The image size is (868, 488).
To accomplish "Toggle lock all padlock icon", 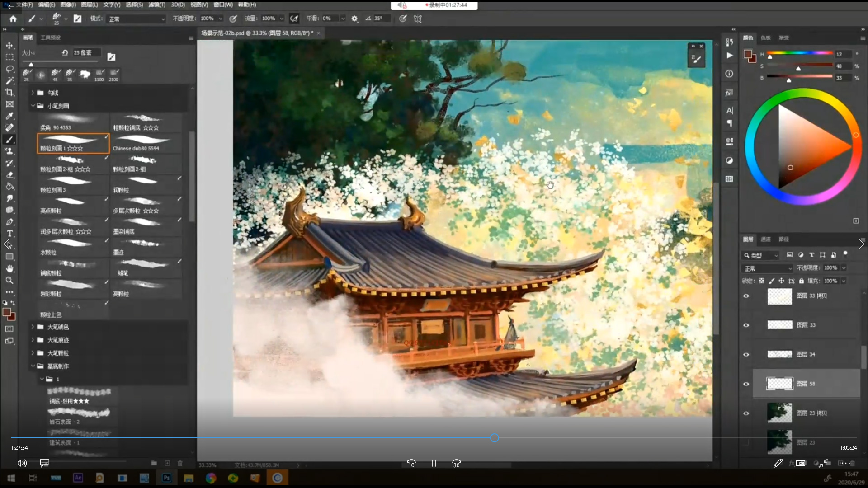I will 801,281.
